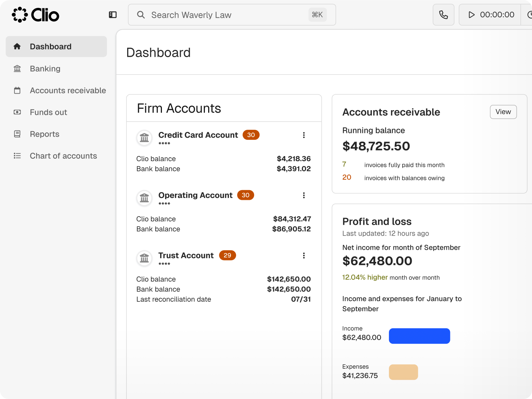Click the 30 badge on Credit Card Account
The image size is (532, 399).
[251, 135]
